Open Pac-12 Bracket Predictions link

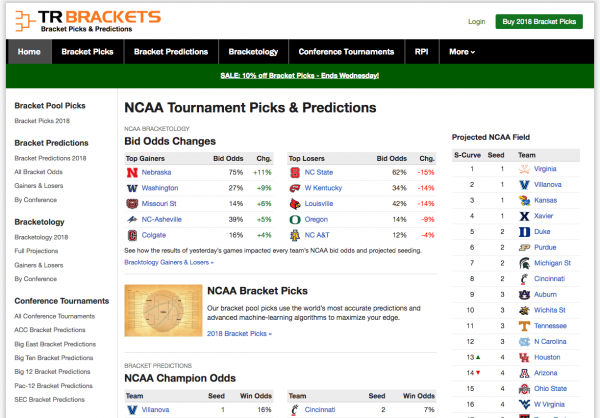click(54, 386)
